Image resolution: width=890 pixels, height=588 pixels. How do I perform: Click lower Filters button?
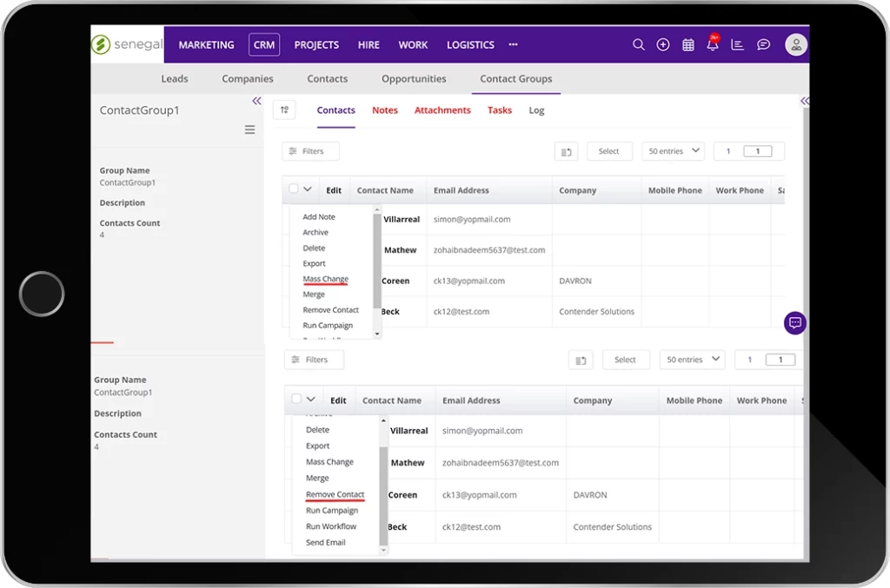[314, 360]
